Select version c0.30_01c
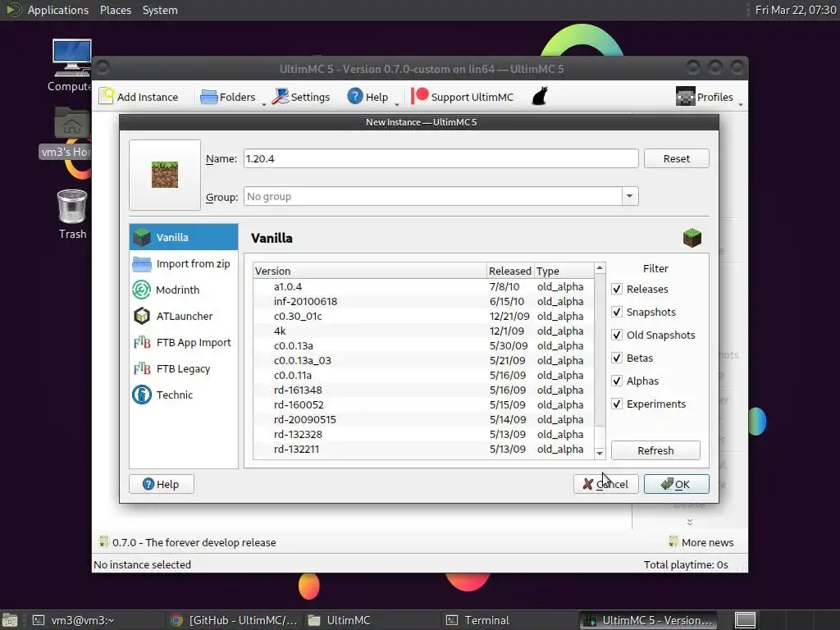Screen dimensions: 840x630 [x=423, y=316]
